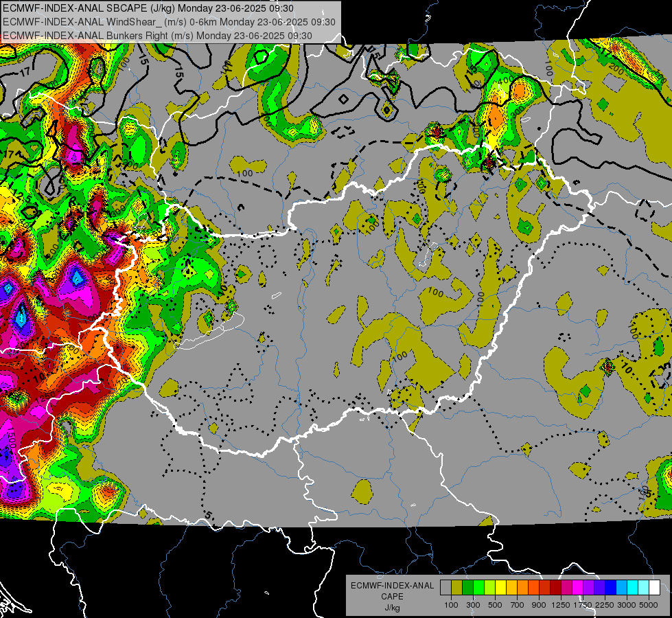
Task: Click the 500 value under the color scale
Action: point(495,605)
